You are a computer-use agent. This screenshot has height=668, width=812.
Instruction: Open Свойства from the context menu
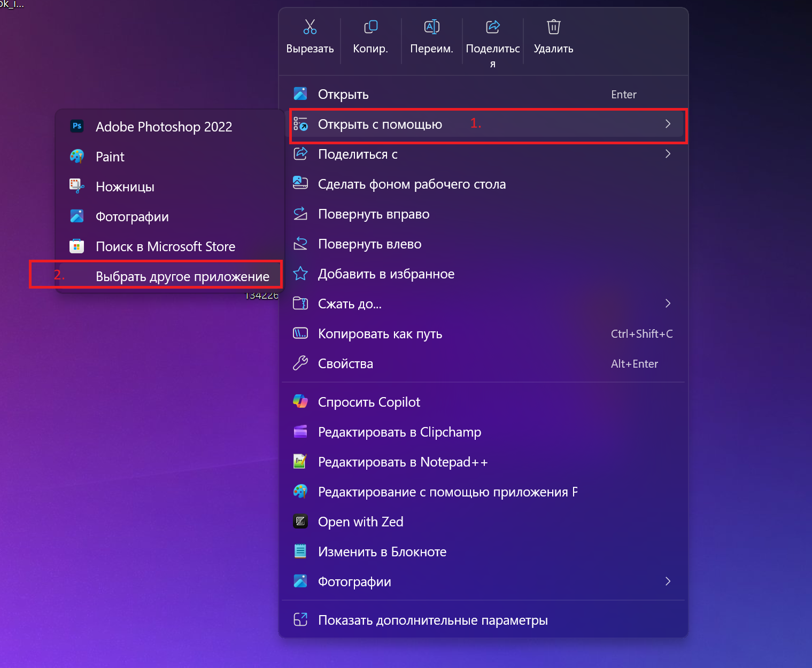coord(483,363)
